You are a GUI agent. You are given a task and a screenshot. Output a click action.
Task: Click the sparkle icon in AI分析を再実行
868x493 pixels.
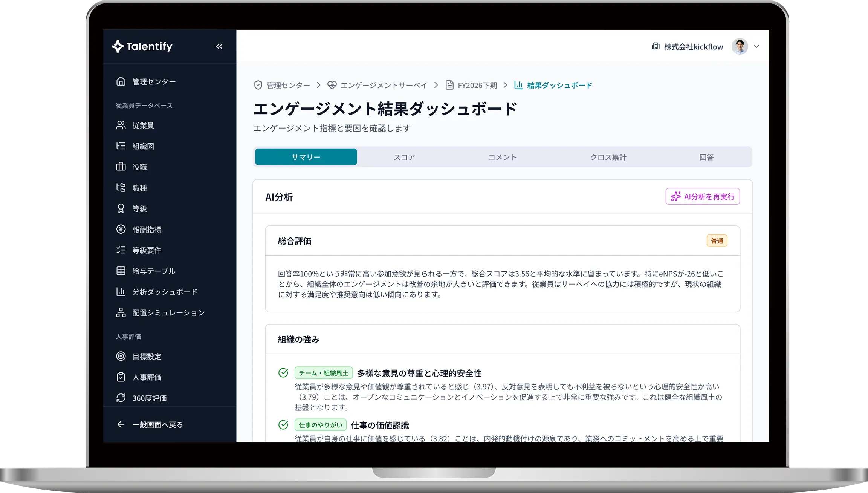pyautogui.click(x=676, y=196)
